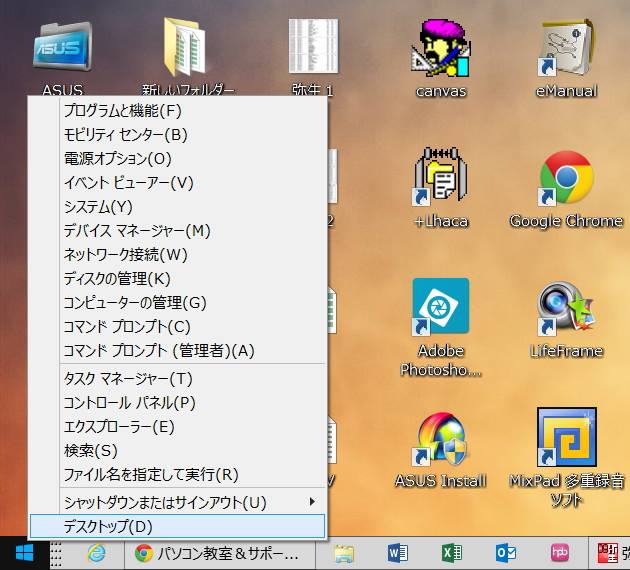The width and height of the screenshot is (630, 570).
Task: Select プログラムと機能(F) menu entry
Action: 177,110
